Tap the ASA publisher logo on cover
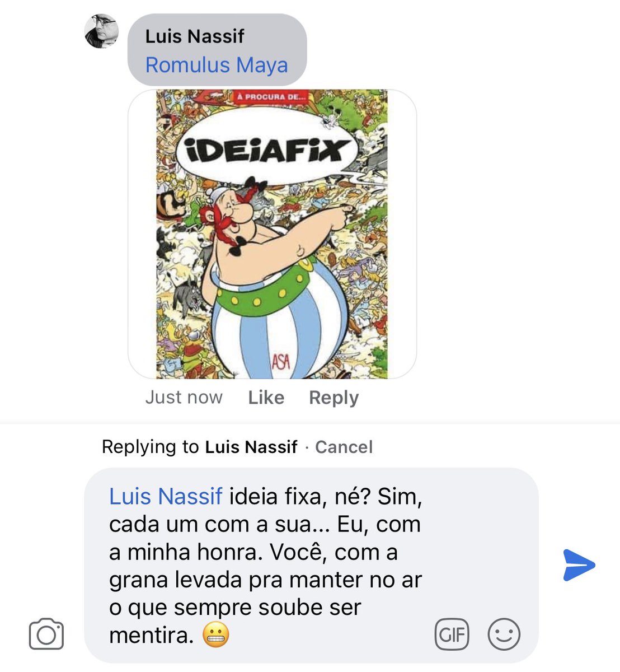 click(x=281, y=361)
